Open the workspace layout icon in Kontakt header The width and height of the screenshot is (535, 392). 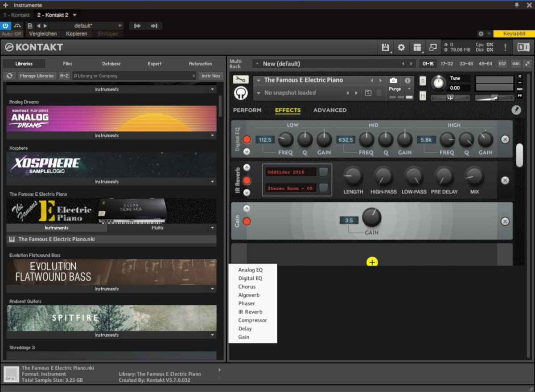click(417, 47)
